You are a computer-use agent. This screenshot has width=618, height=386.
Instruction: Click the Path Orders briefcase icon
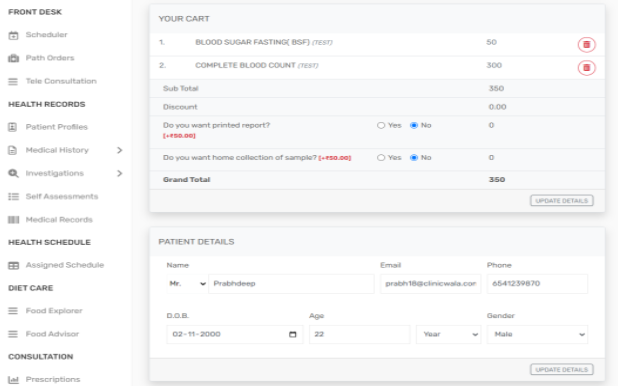(13, 58)
